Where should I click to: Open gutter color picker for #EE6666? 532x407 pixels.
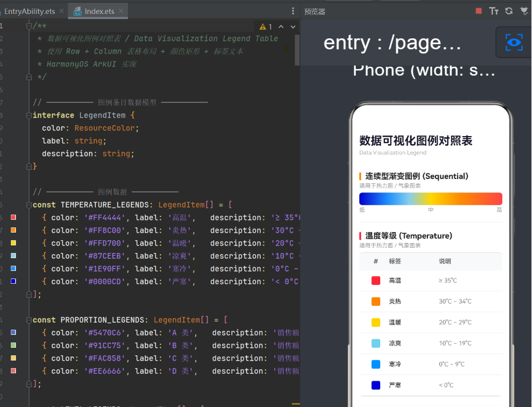point(13,371)
